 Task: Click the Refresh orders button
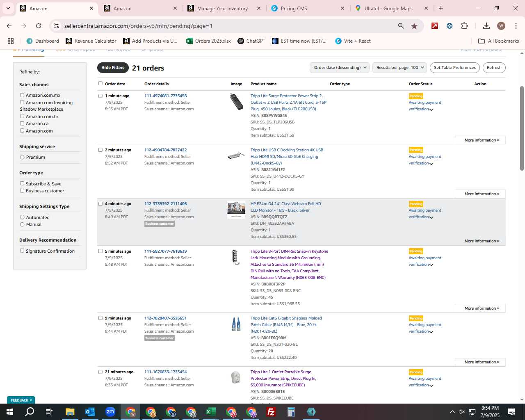coord(494,68)
